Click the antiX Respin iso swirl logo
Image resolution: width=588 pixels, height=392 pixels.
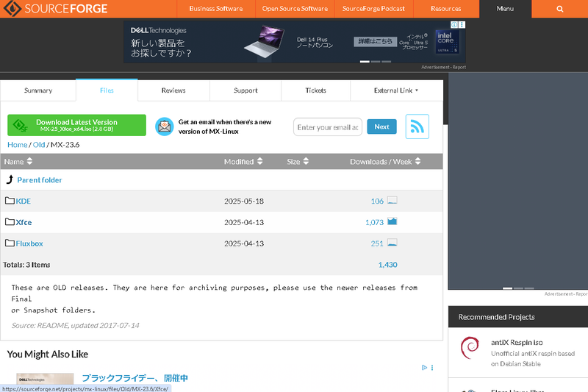click(x=470, y=348)
